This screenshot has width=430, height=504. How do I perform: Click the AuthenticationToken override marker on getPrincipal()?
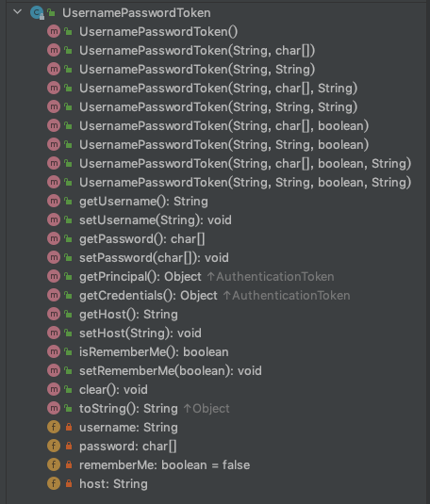pyautogui.click(x=271, y=276)
